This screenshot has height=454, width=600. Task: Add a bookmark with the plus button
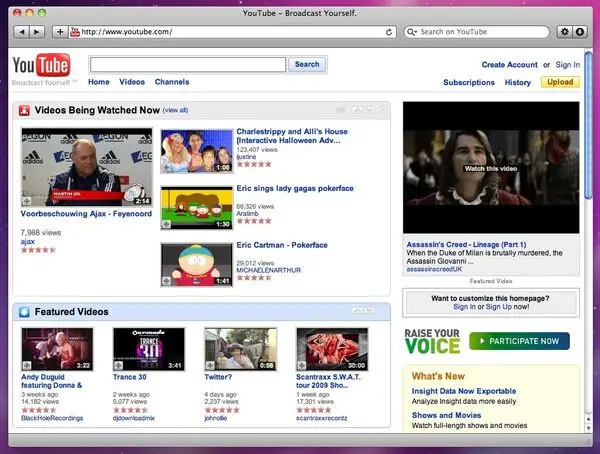tap(60, 32)
